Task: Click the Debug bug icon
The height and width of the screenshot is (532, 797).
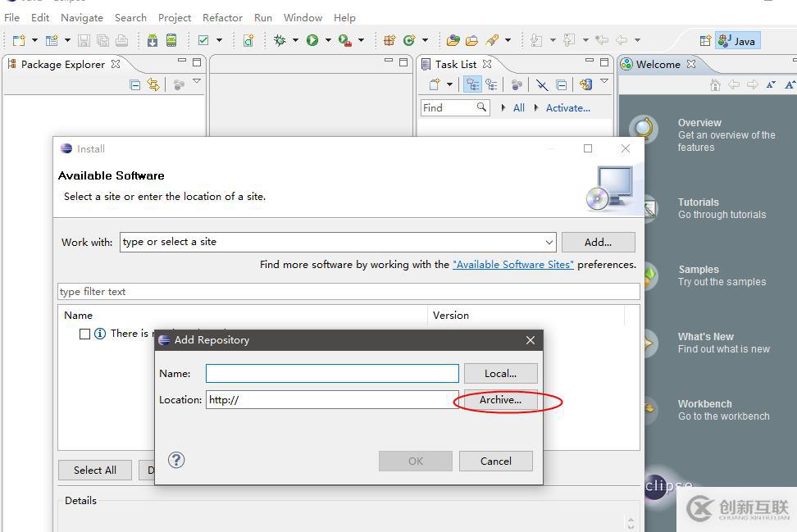Action: pyautogui.click(x=280, y=40)
